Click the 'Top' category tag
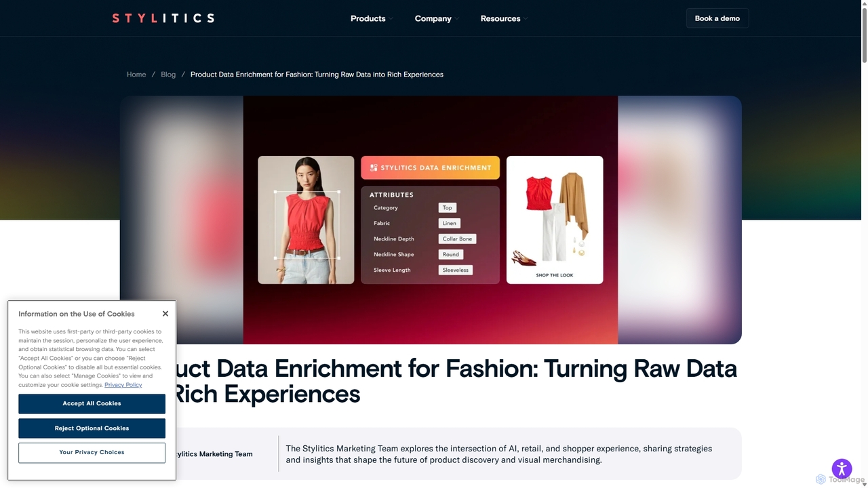Screen dimensions: 868x488 [448, 208]
